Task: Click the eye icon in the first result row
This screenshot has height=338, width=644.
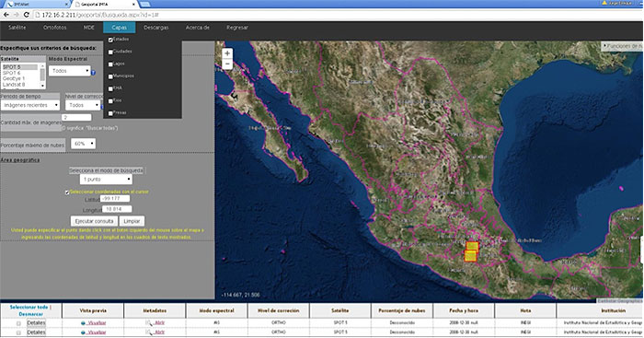Action: [x=84, y=322]
